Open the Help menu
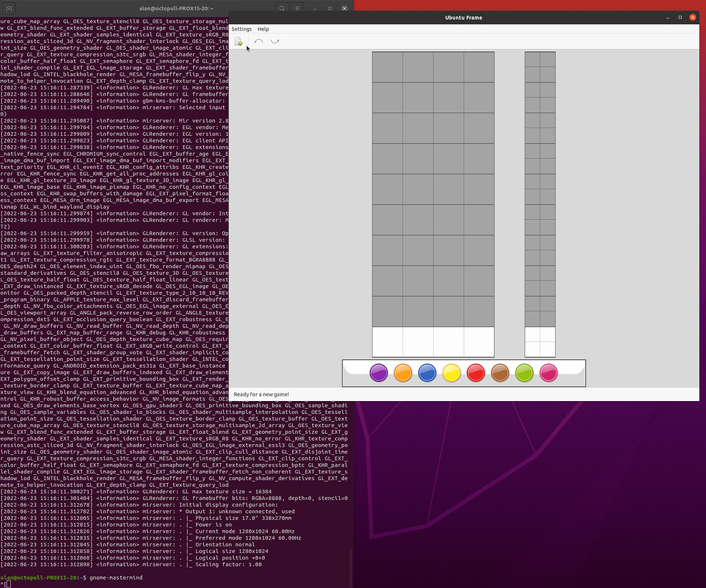This screenshot has width=706, height=588. pyautogui.click(x=263, y=29)
